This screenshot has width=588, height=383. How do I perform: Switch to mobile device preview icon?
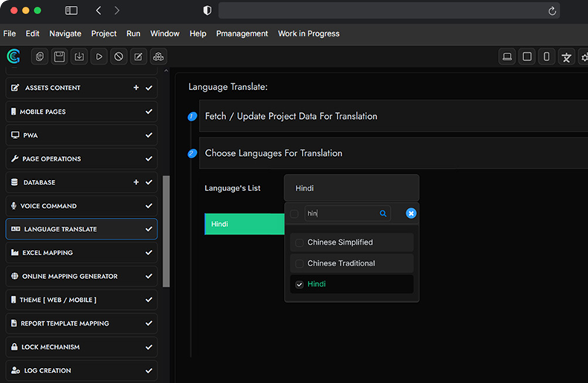coord(546,57)
